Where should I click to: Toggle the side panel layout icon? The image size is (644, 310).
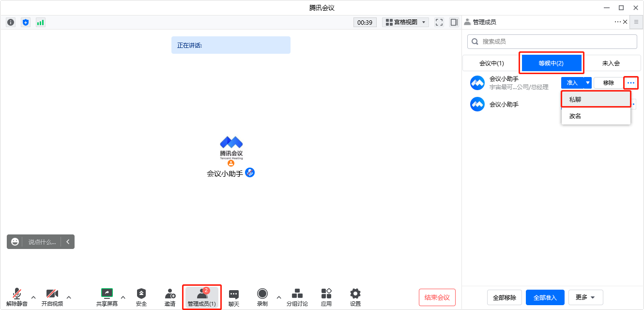pyautogui.click(x=454, y=22)
